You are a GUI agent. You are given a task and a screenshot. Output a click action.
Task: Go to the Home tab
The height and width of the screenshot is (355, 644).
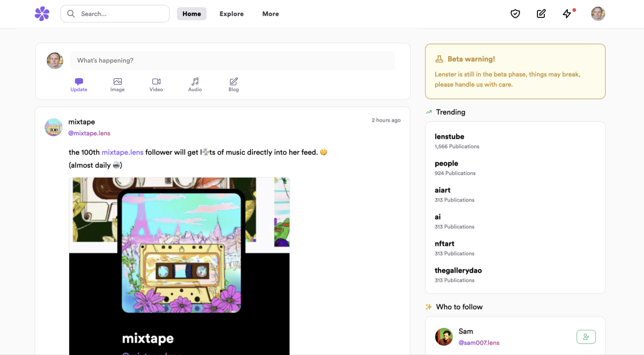coord(192,14)
